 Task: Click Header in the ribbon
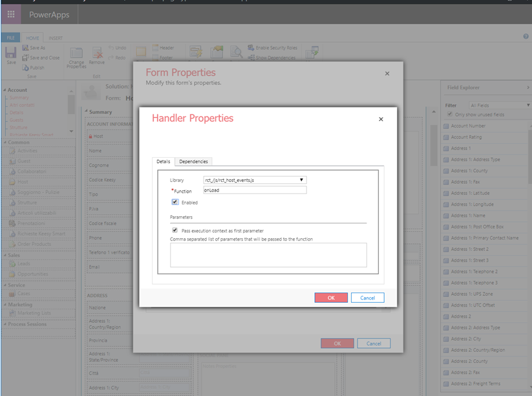[x=163, y=48]
